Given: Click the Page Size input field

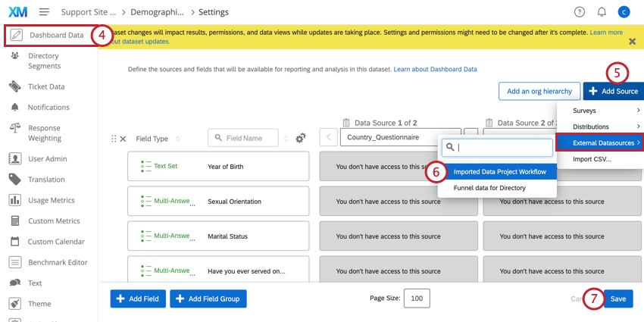Looking at the screenshot, I should (x=417, y=299).
